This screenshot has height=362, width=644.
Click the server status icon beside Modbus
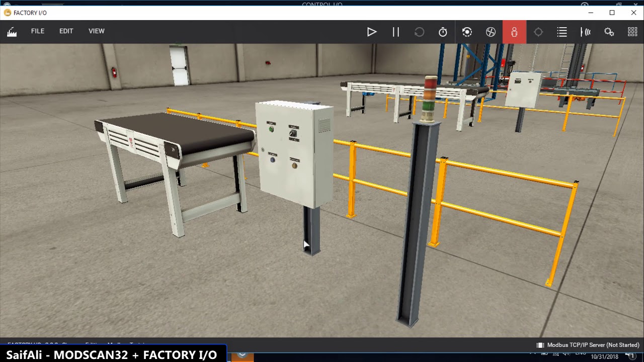pos(540,345)
